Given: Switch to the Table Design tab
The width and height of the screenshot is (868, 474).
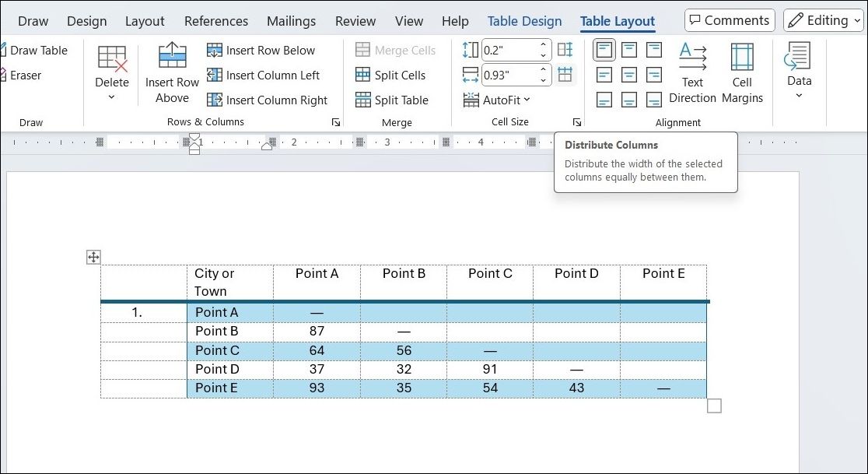Looking at the screenshot, I should 524,21.
